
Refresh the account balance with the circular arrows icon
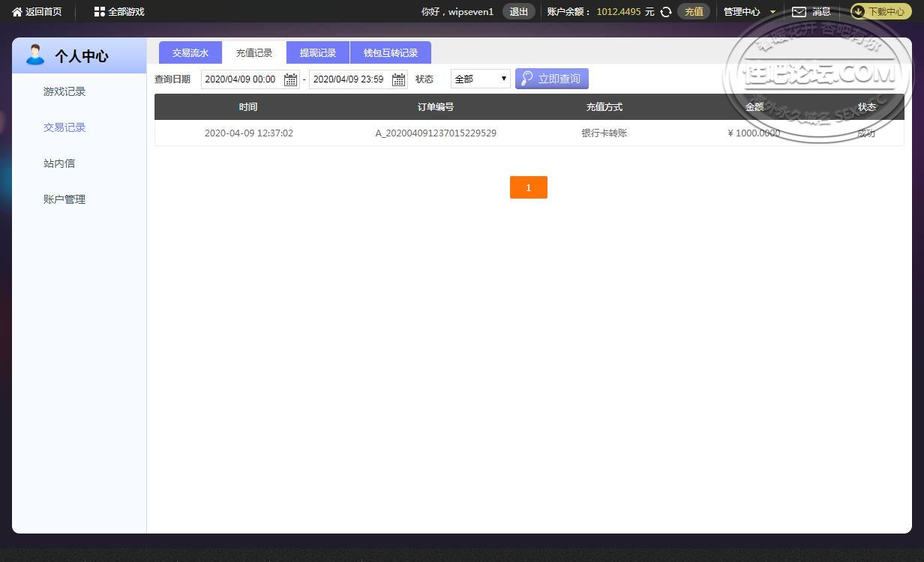[x=666, y=12]
